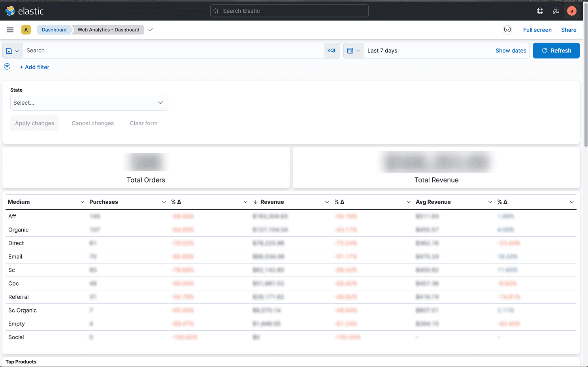Viewport: 588px width, 367px height.
Task: Click the Last 7 days range
Action: click(x=382, y=51)
